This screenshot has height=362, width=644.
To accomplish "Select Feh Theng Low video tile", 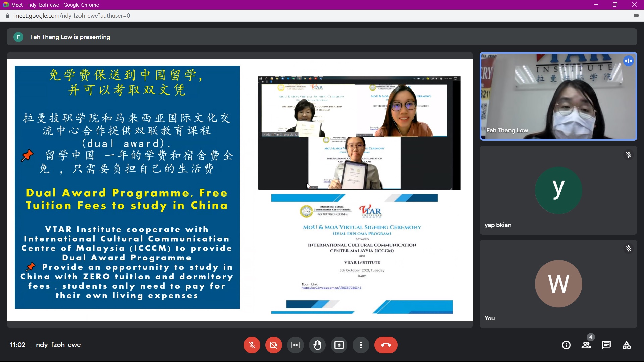I will (558, 96).
